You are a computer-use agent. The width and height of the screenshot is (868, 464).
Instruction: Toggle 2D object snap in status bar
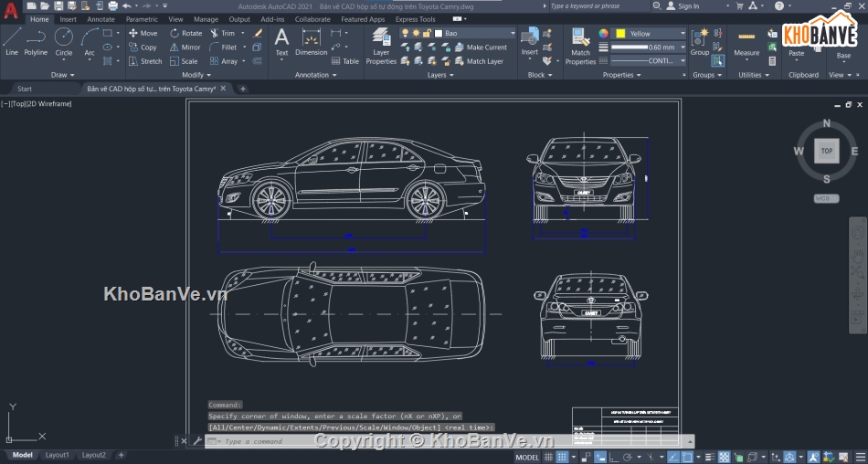[x=687, y=457]
